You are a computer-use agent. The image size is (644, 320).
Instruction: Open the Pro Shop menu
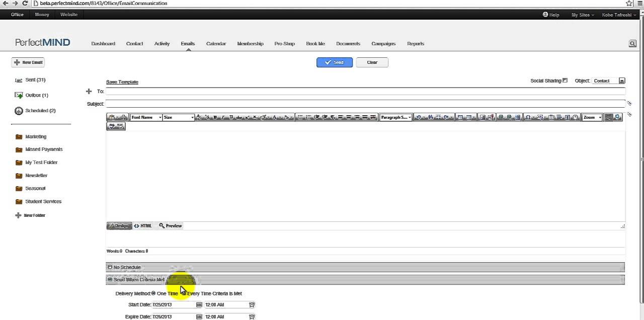[284, 44]
